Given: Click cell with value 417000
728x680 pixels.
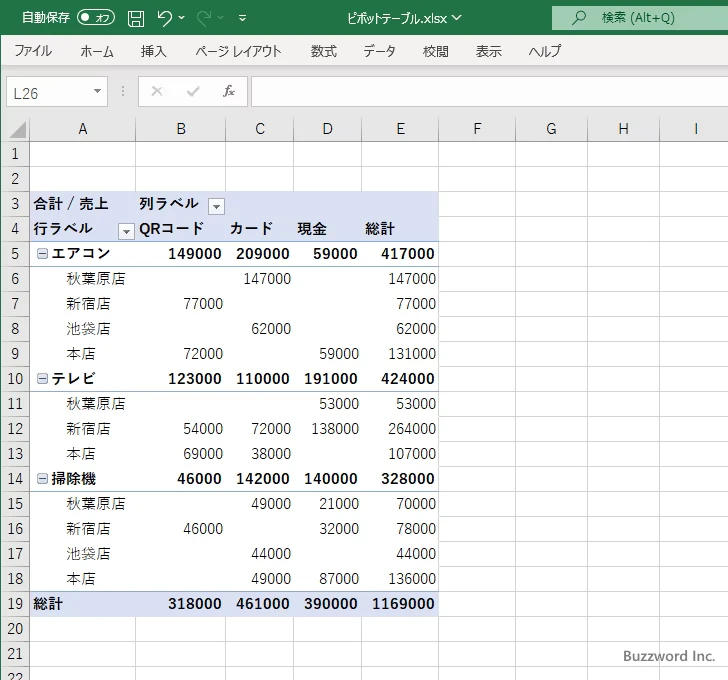Looking at the screenshot, I should point(400,254).
